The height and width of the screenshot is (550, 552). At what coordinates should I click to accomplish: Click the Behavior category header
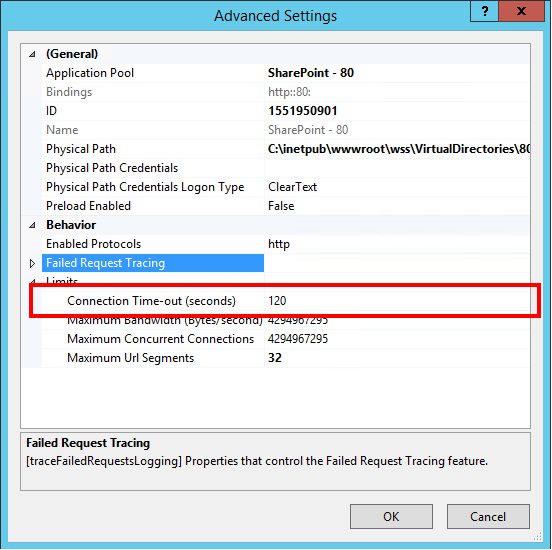[x=71, y=225]
